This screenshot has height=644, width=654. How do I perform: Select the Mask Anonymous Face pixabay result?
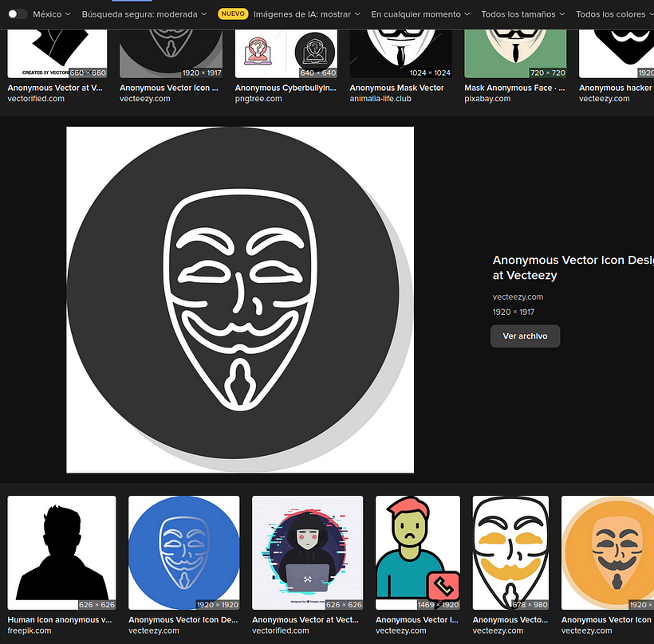coord(514,54)
